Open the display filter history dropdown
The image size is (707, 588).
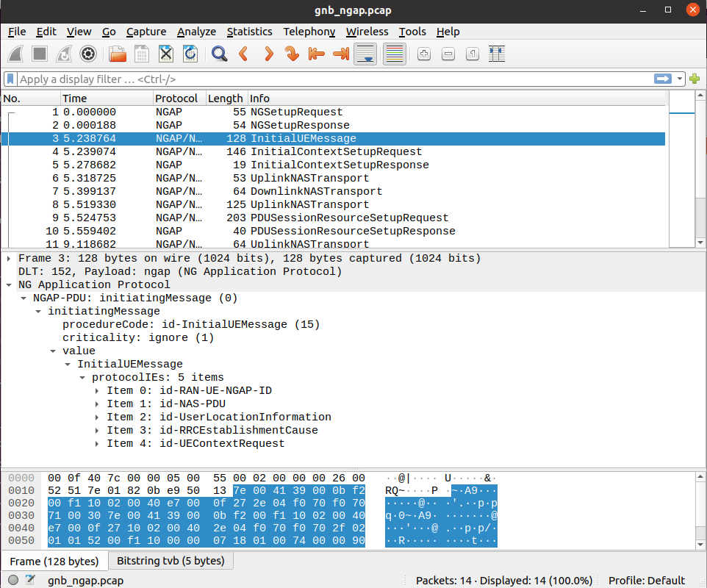click(x=680, y=79)
